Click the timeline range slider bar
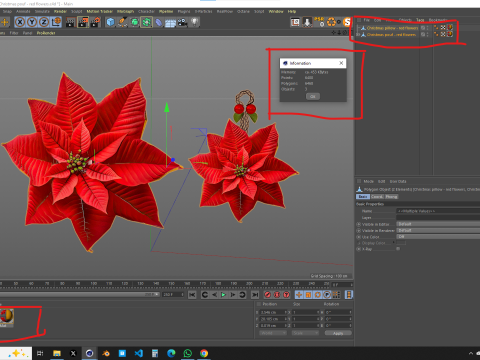 79,294
